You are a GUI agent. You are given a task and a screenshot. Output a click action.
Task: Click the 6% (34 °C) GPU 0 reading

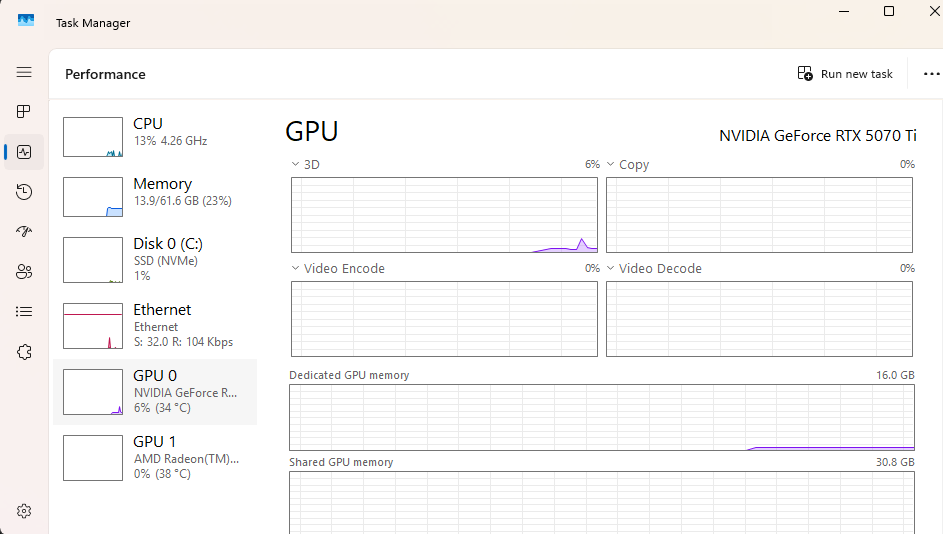point(162,408)
